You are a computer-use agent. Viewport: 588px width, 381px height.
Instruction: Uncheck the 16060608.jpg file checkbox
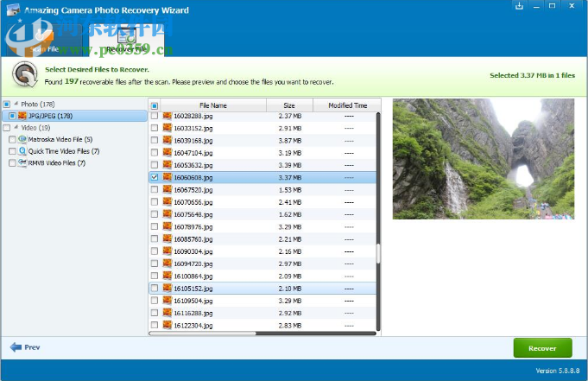click(x=155, y=177)
